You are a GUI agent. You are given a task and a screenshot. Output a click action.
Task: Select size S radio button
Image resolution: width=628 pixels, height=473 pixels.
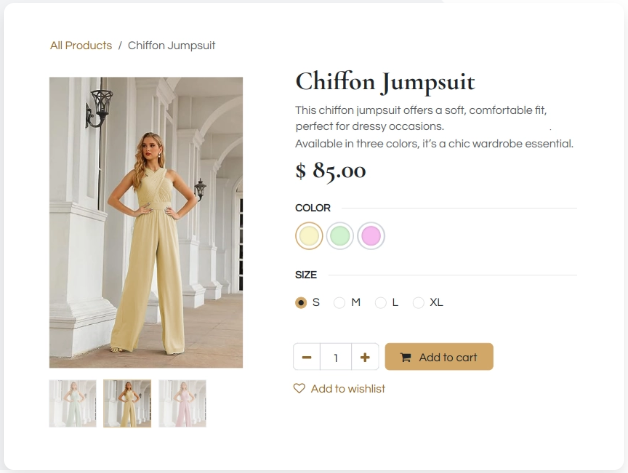[301, 302]
